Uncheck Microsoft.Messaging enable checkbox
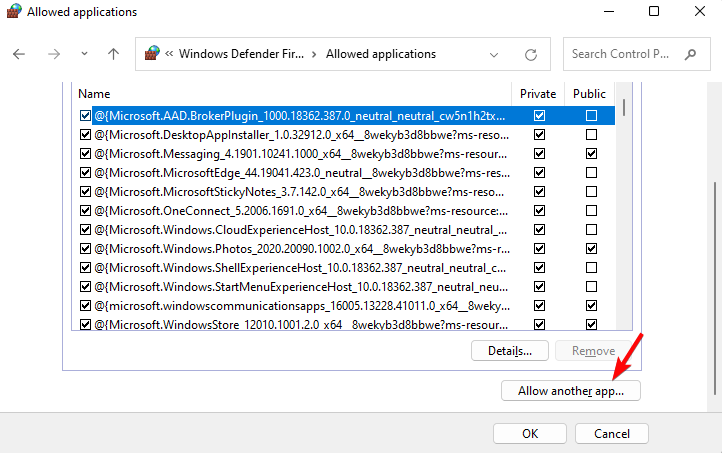722x453 pixels. [x=85, y=153]
